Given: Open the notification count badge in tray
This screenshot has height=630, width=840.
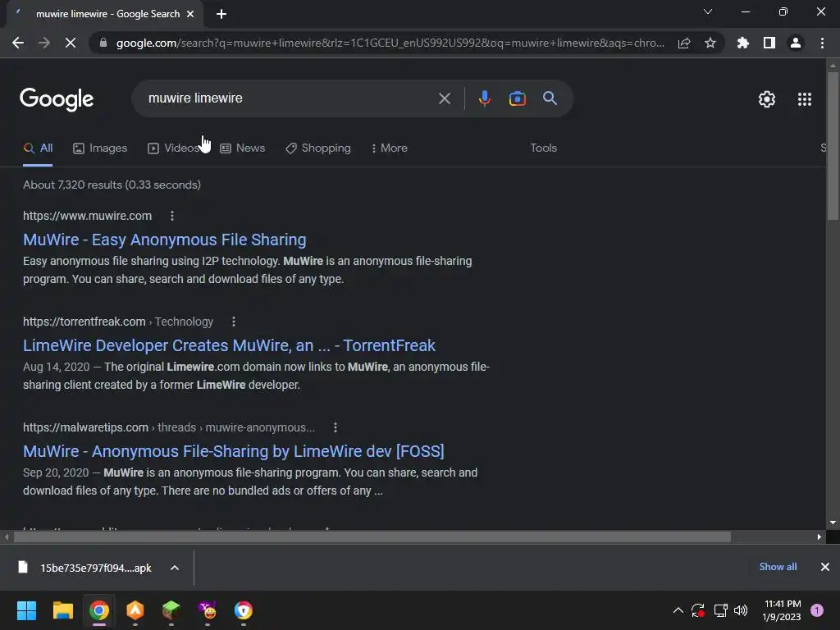Looking at the screenshot, I should coord(817,610).
